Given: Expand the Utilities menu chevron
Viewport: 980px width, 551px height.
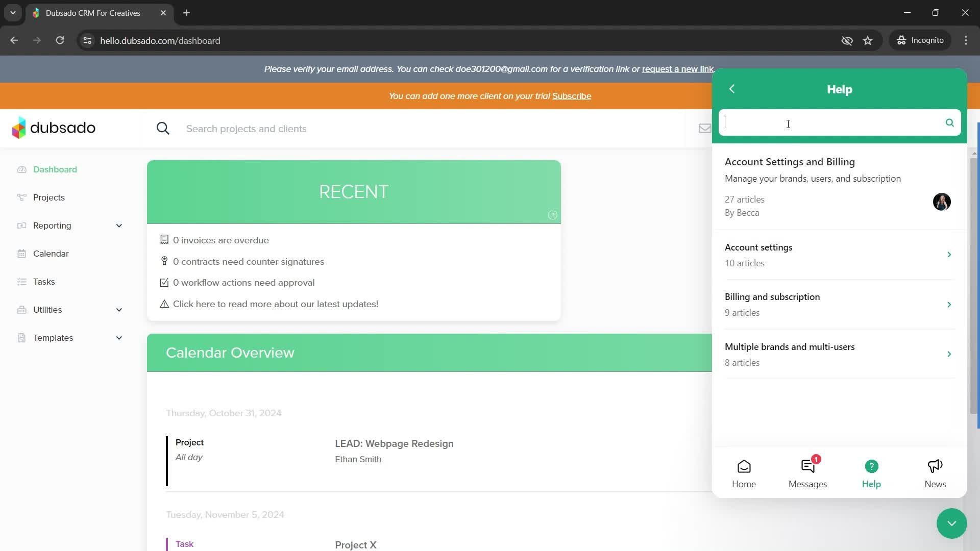Looking at the screenshot, I should point(119,310).
